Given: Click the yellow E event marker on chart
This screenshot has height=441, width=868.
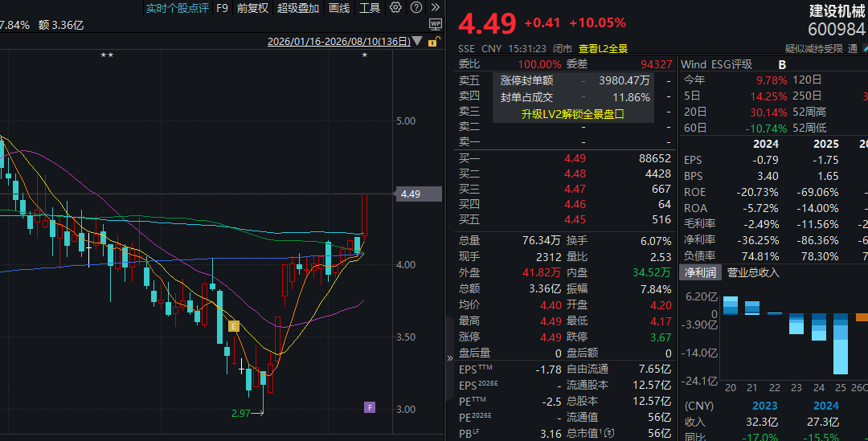Looking at the screenshot, I should [x=234, y=326].
